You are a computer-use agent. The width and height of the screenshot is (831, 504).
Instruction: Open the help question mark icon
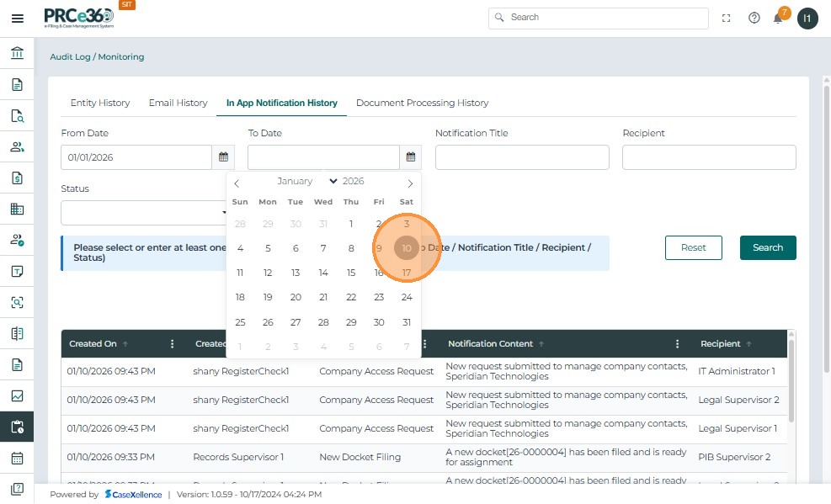(754, 19)
